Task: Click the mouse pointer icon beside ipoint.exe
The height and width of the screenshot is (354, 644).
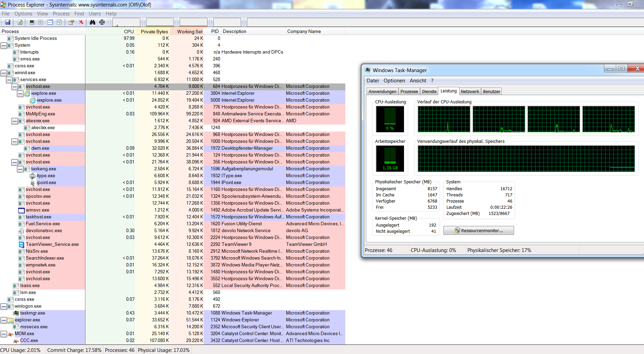Action: point(33,183)
